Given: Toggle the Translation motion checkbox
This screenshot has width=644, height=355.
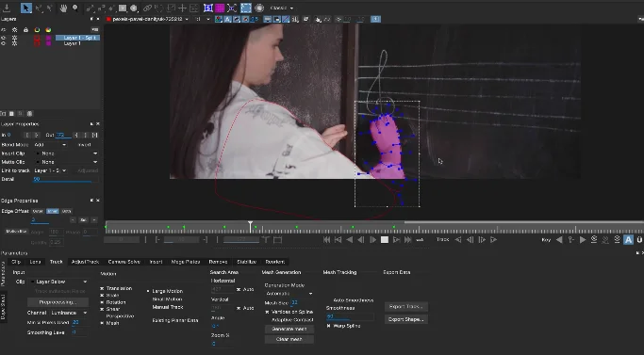Looking at the screenshot, I should click(102, 288).
